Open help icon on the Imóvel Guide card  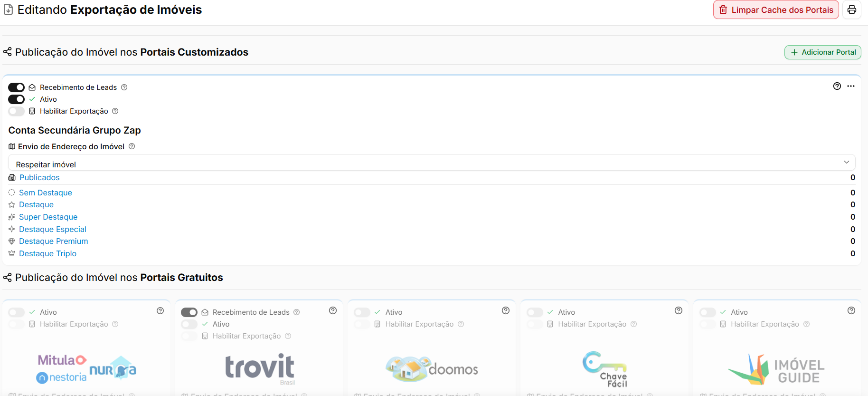tap(851, 310)
